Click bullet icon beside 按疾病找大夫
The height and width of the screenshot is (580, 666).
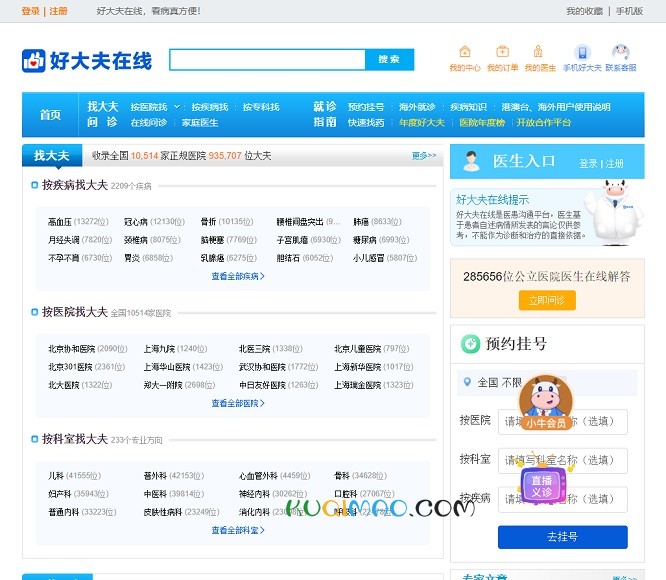[35, 185]
